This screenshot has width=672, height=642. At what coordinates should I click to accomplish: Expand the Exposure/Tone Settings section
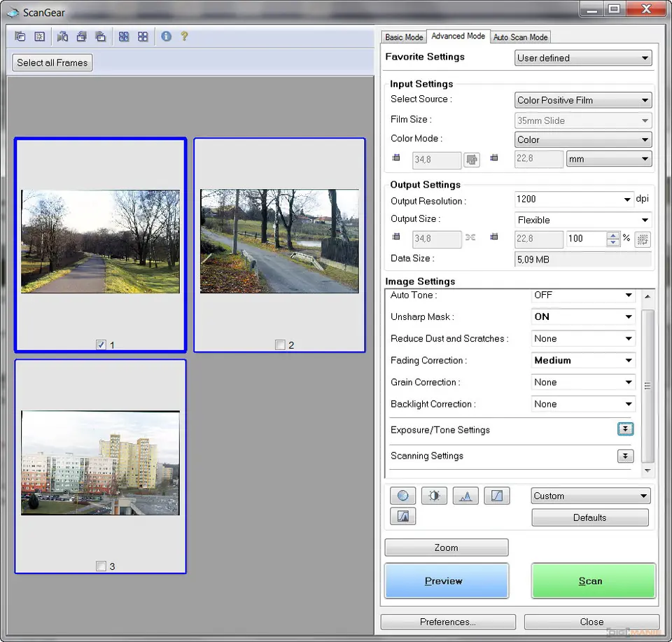point(625,429)
